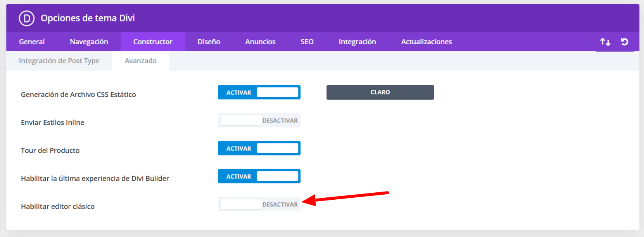Click the Enviar Estilos Inline label

click(52, 122)
